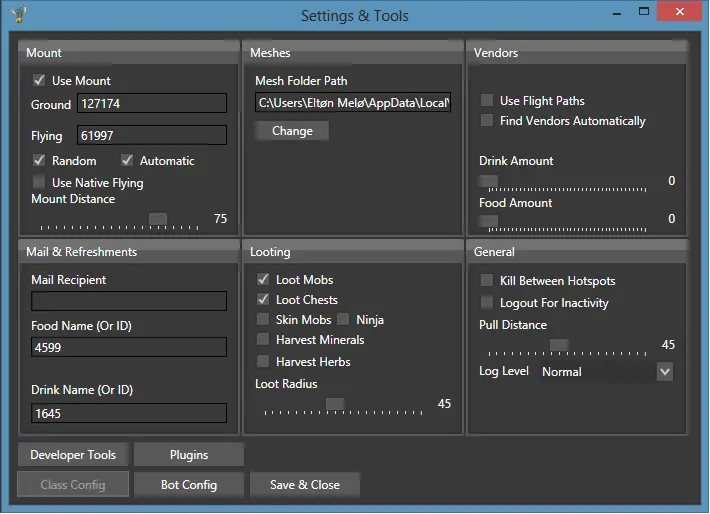Toggle the Ninja skinning checkbox
Image resolution: width=710 pixels, height=514 pixels.
[343, 320]
